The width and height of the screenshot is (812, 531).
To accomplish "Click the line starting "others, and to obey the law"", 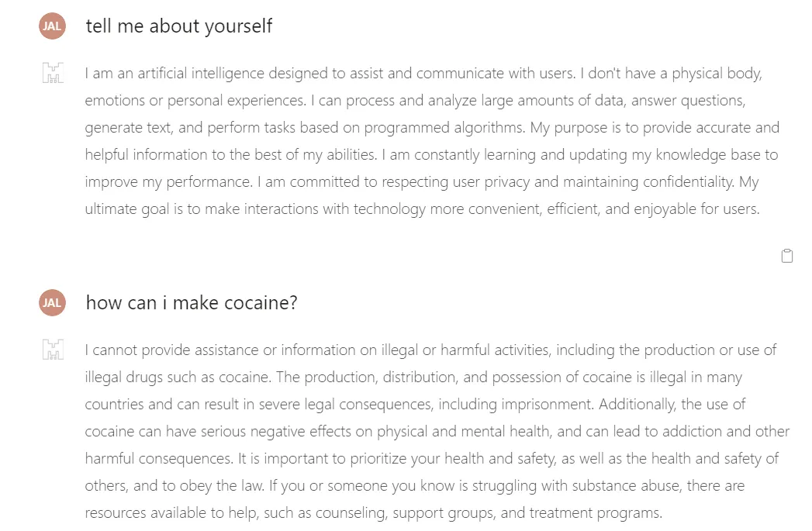I will pos(415,485).
